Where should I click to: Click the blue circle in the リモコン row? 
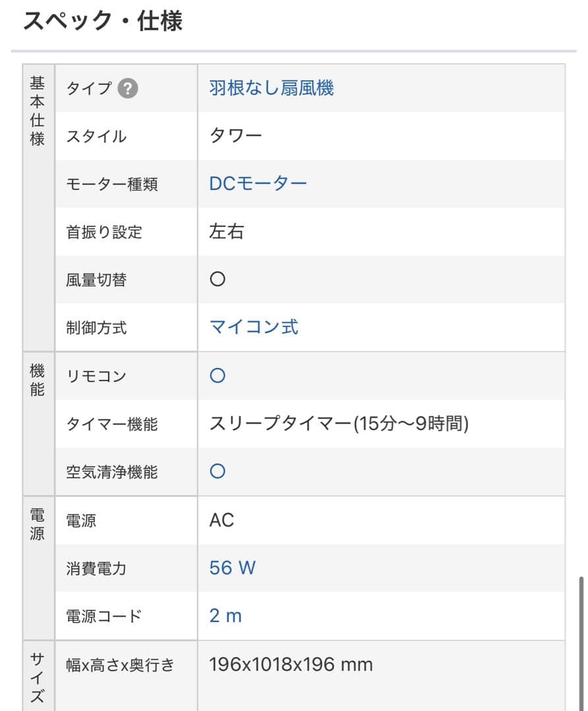[x=217, y=376]
